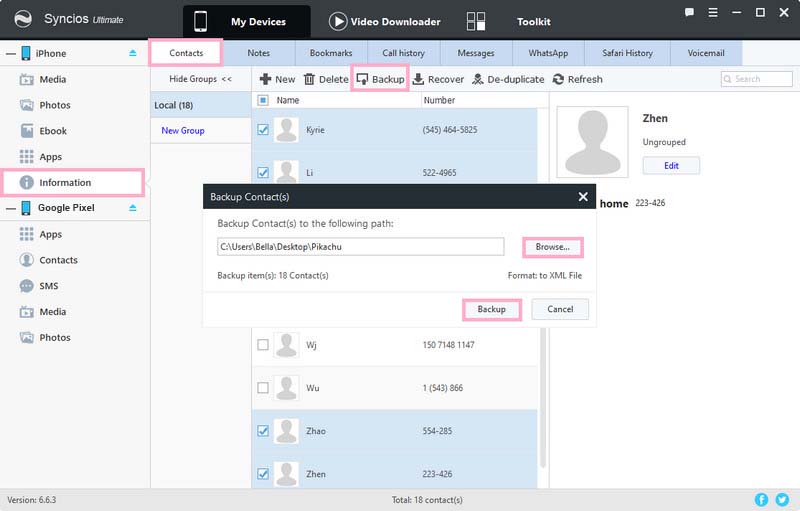Collapse the iPhone device tree

11,53
